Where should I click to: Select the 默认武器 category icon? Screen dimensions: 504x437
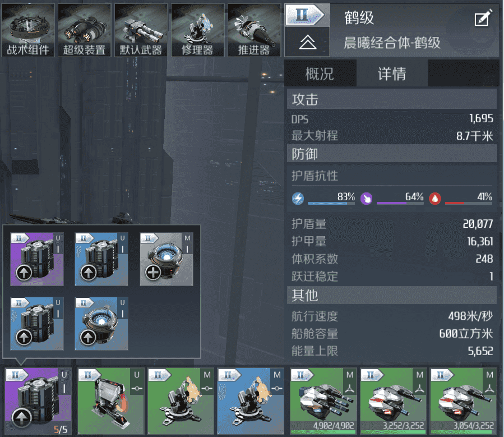coord(141,30)
